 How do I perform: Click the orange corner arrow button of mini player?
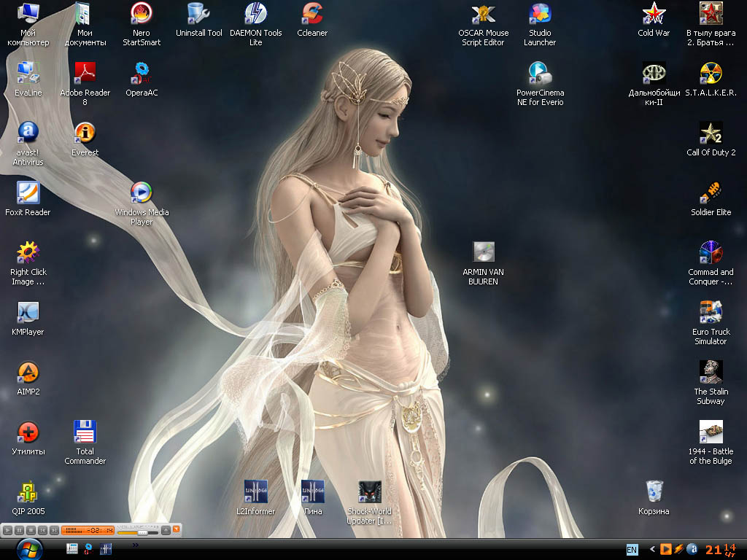[177, 529]
